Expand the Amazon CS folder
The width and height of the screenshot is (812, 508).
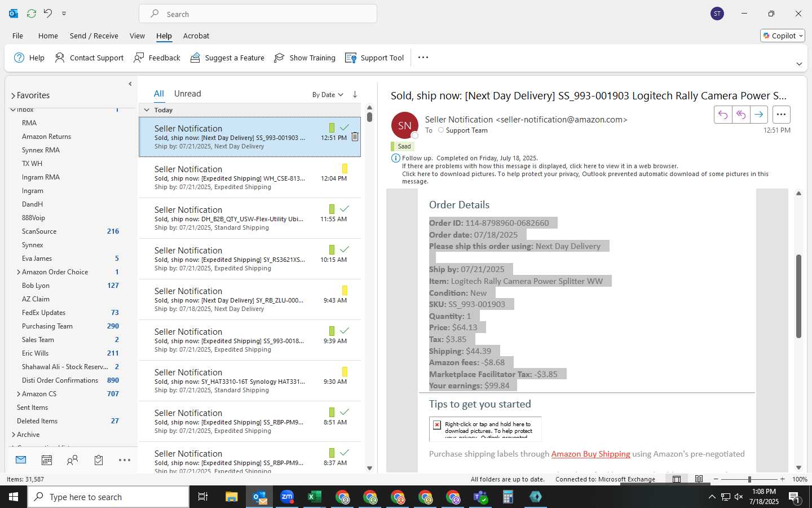[19, 394]
